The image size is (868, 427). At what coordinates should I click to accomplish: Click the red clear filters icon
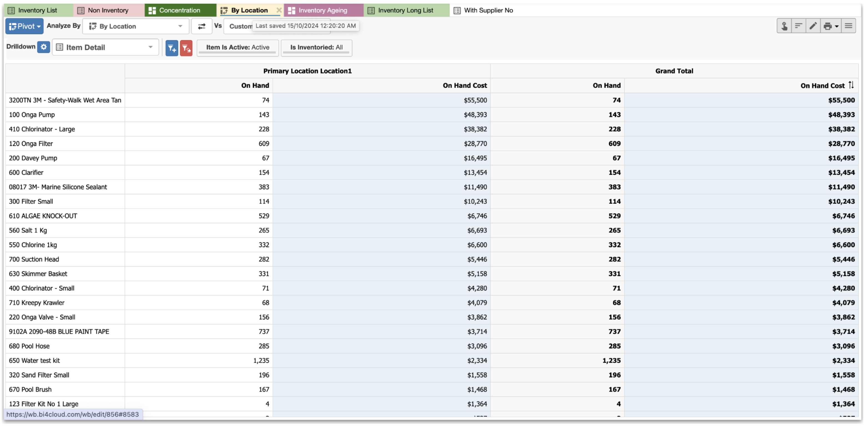point(186,48)
